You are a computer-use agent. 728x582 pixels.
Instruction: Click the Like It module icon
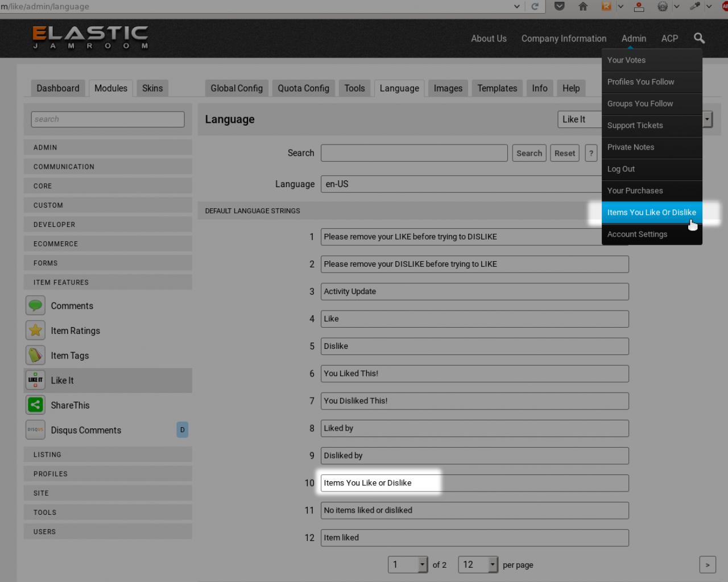point(35,380)
